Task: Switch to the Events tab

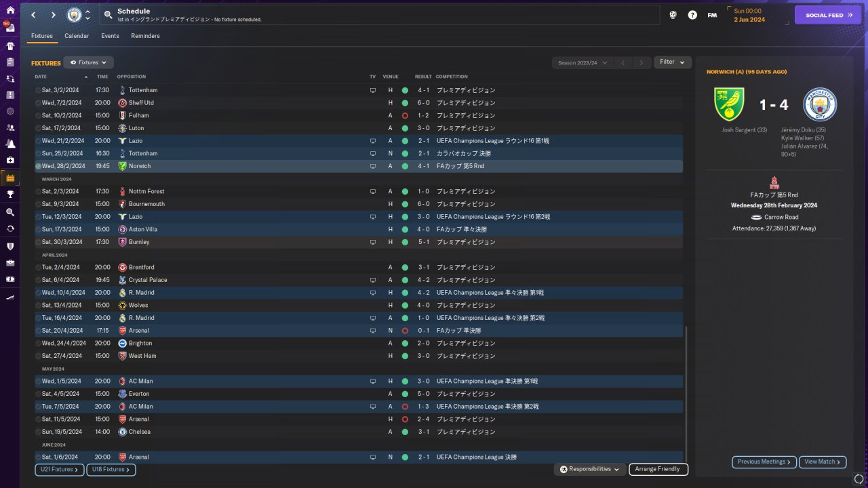Action: click(x=110, y=36)
